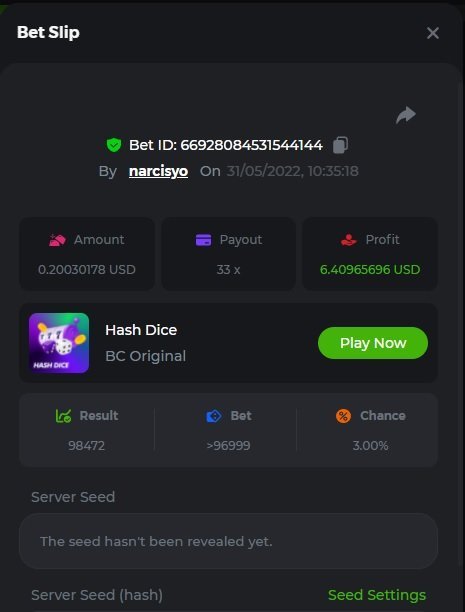Click the Bet ID number text

(251, 145)
